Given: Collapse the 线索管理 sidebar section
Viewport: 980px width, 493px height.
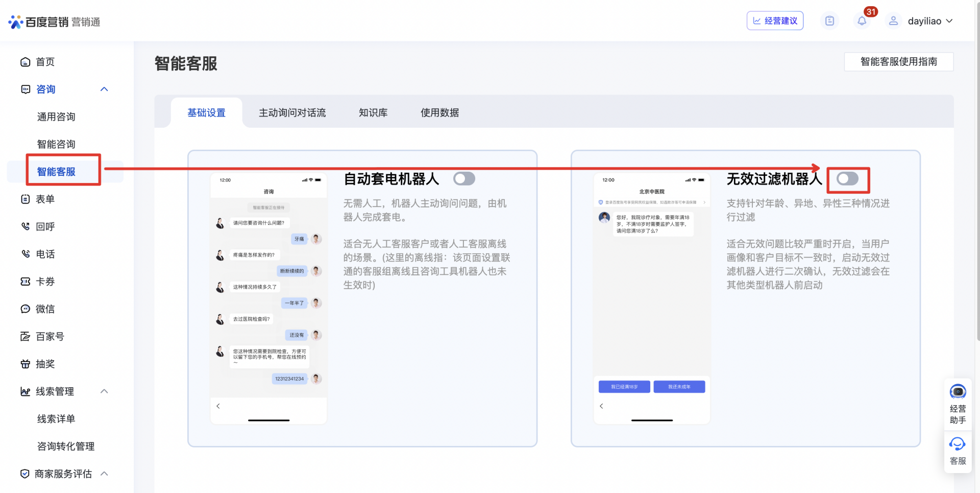Looking at the screenshot, I should pos(104,391).
